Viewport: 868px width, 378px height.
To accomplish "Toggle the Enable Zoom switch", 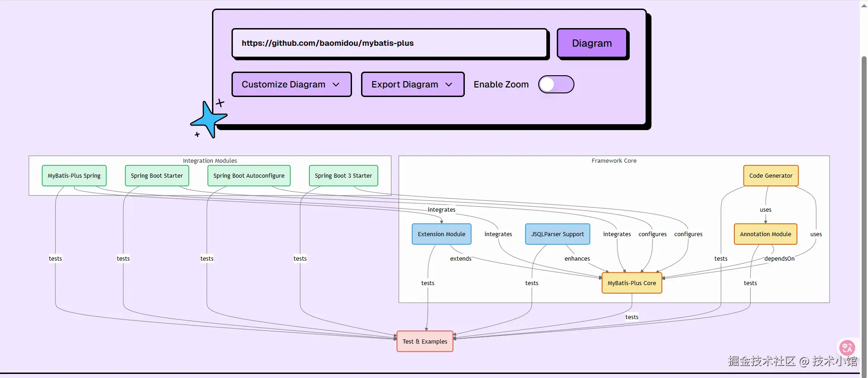I will click(x=556, y=84).
